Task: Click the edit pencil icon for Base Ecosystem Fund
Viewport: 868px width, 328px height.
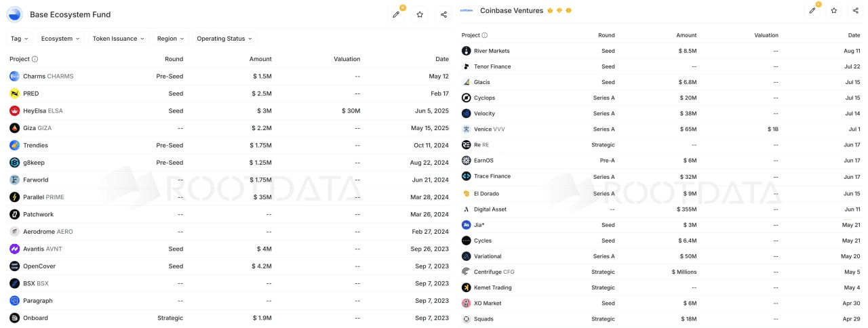Action: 397,14
